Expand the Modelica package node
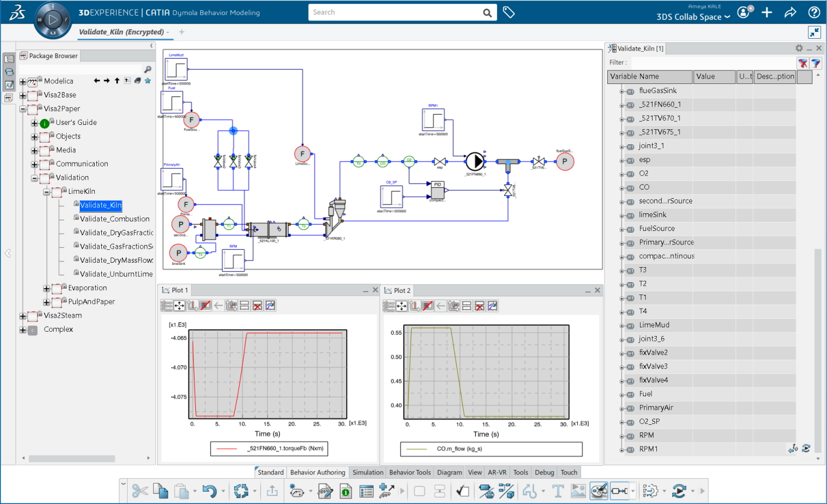The width and height of the screenshot is (827, 504). (x=23, y=82)
